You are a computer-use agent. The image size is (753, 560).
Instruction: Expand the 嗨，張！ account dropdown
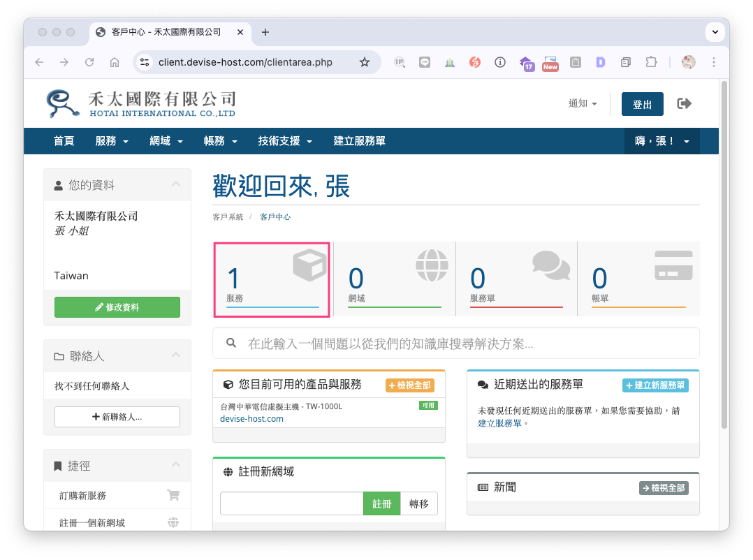pos(661,141)
